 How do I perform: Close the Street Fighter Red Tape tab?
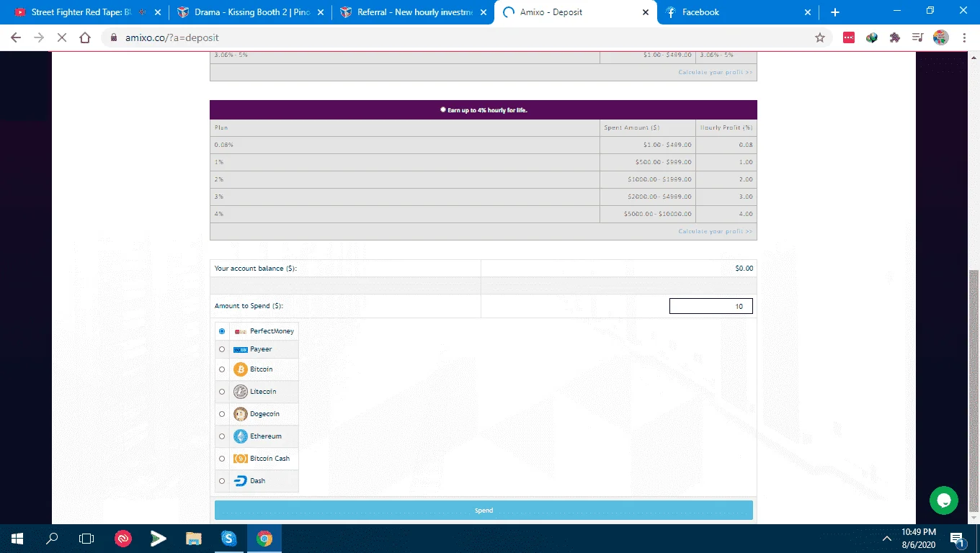pyautogui.click(x=157, y=12)
